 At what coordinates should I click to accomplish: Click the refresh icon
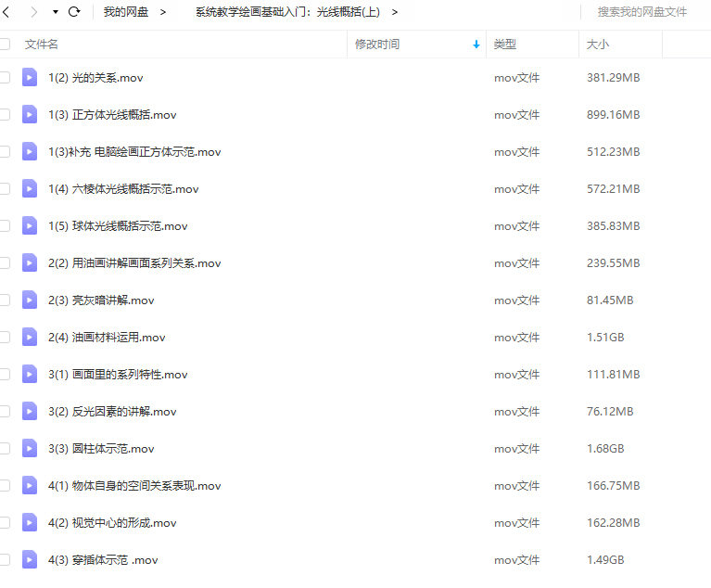click(74, 12)
